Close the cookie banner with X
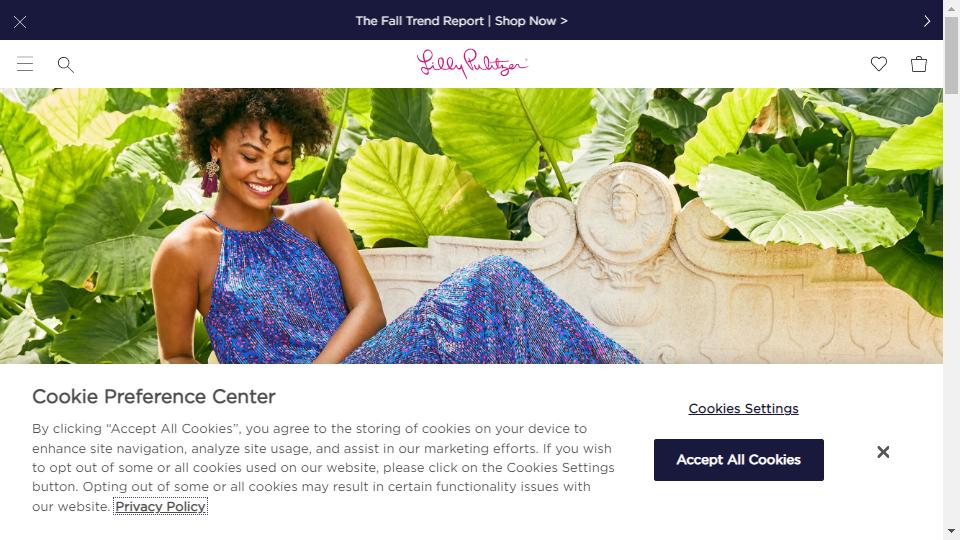 [x=883, y=452]
